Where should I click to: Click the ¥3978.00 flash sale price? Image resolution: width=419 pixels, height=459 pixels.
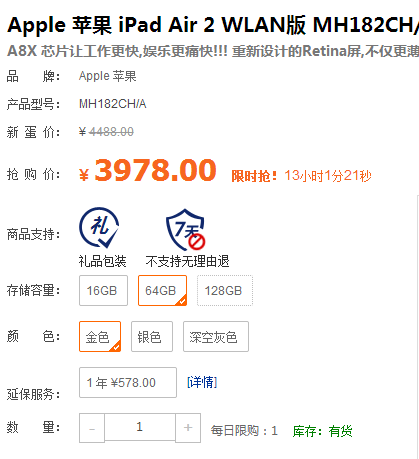click(x=148, y=171)
